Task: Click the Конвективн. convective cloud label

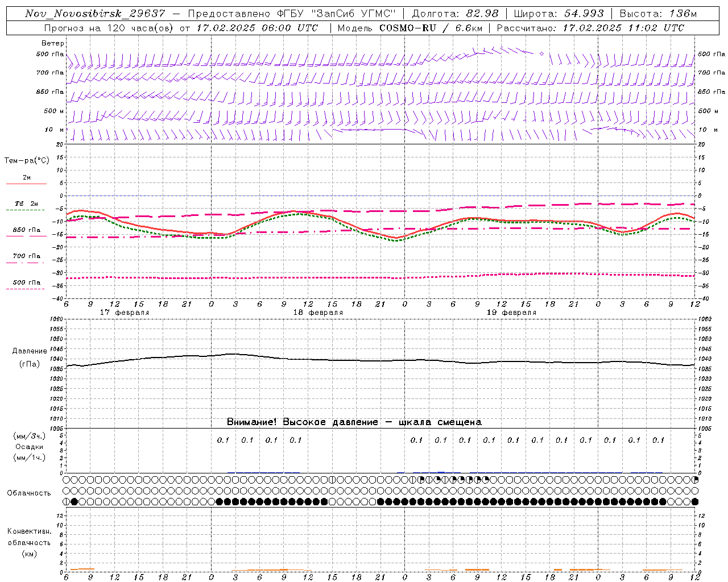Action: tap(29, 531)
